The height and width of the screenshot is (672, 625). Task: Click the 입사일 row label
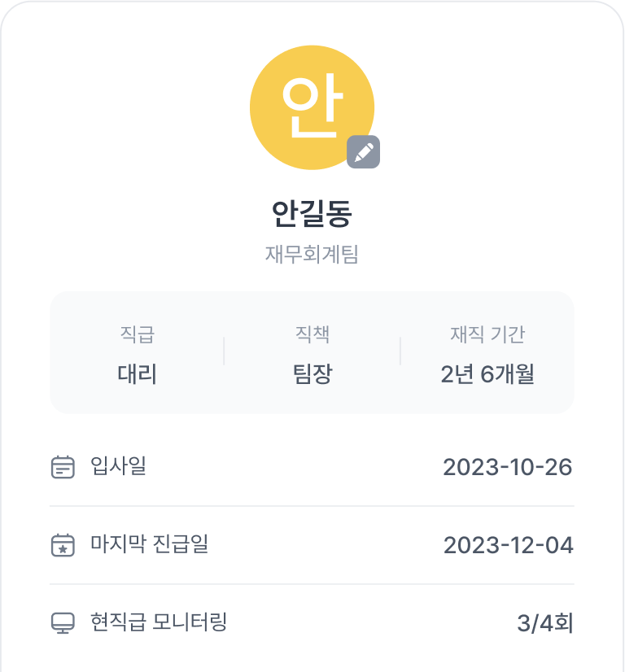pyautogui.click(x=119, y=466)
